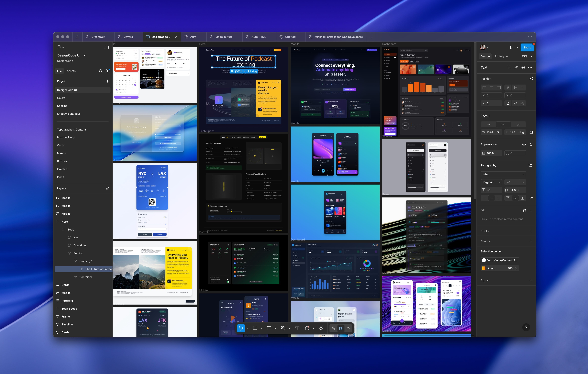The image size is (588, 374).
Task: Click the copy link icon beside Text
Action: click(516, 68)
